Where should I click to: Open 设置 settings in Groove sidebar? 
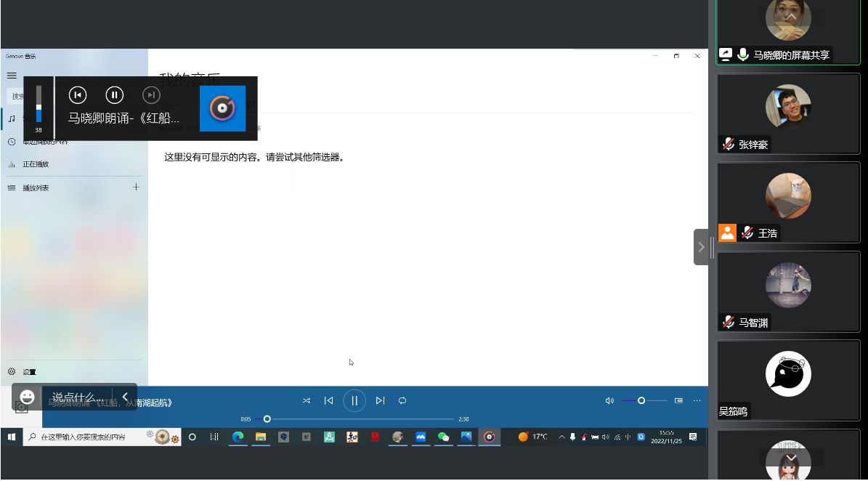pyautogui.click(x=29, y=372)
